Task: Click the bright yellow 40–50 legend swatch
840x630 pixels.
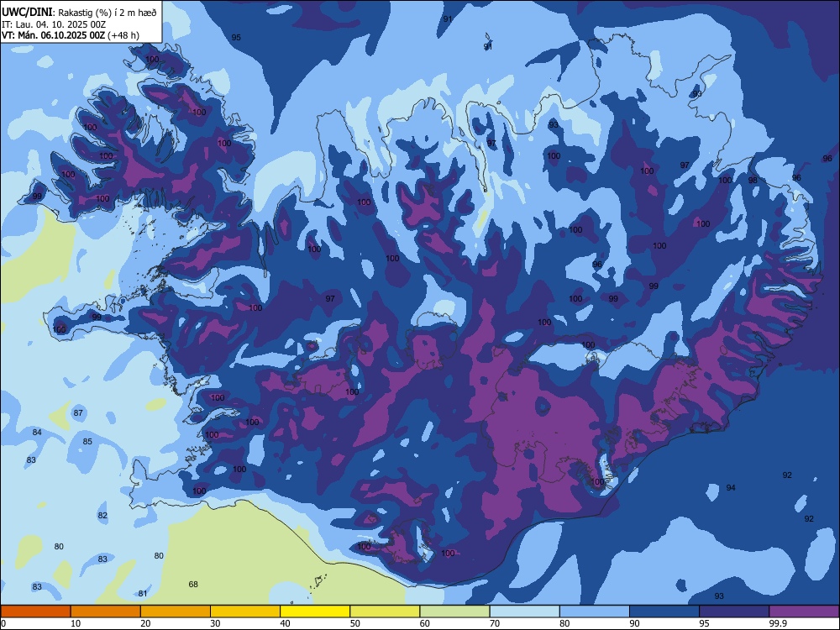Action: coord(315,612)
